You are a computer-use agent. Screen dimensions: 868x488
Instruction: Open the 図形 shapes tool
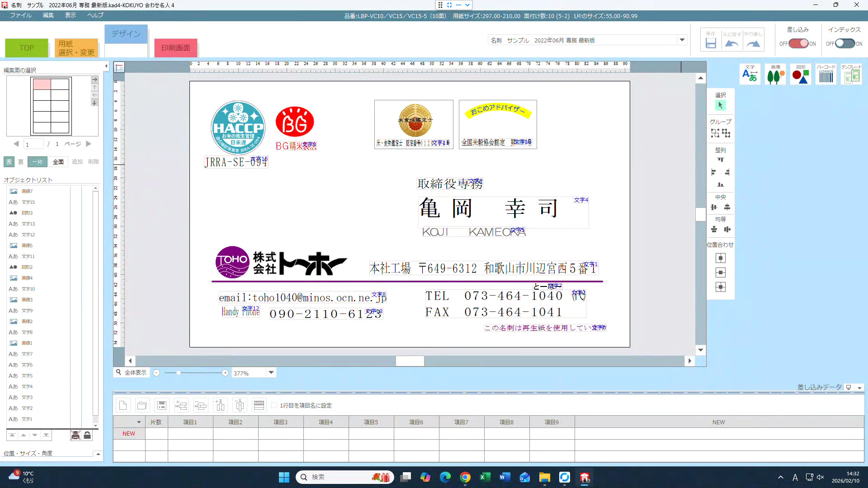(x=801, y=74)
